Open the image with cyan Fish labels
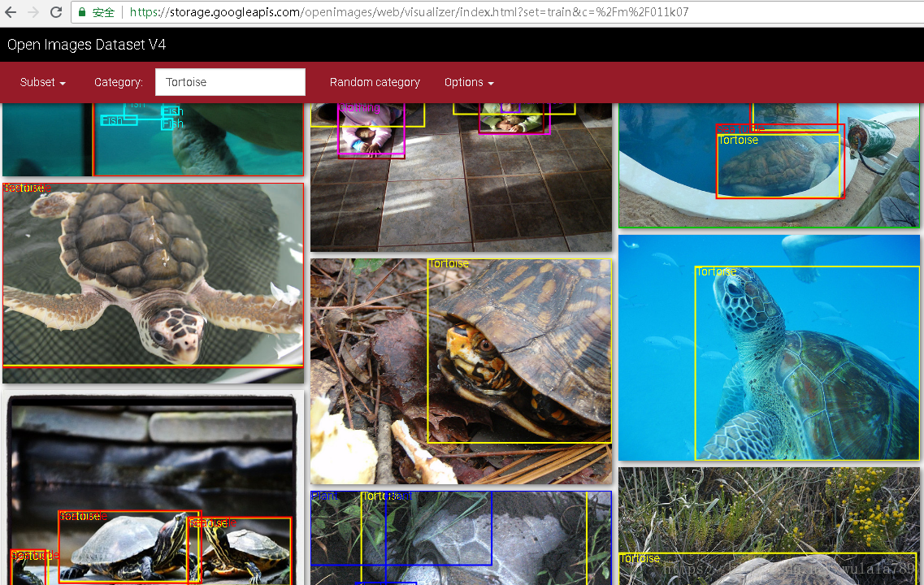The height and width of the screenshot is (585, 924). pos(154,140)
